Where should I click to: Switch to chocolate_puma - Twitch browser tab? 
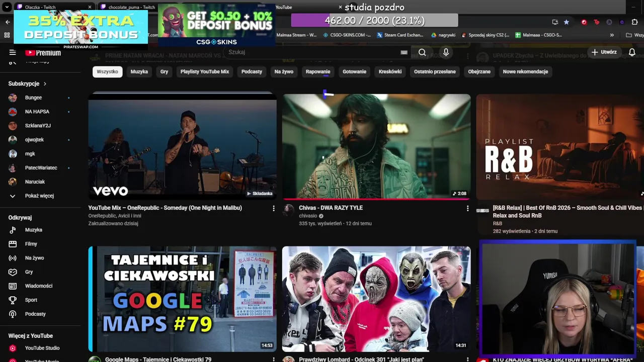(x=128, y=7)
